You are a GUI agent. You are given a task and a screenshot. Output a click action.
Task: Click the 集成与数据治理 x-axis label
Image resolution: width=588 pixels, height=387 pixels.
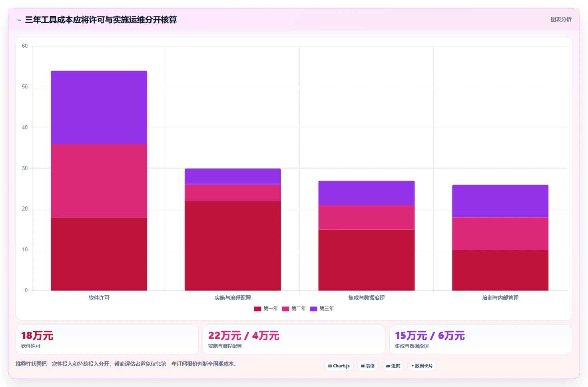[x=367, y=298]
